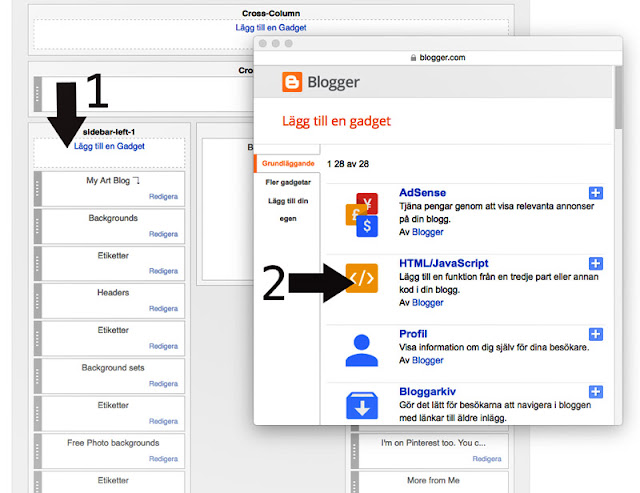Grab the Background sets gadget drag handle
This screenshot has width=640, height=493.
tap(38, 376)
